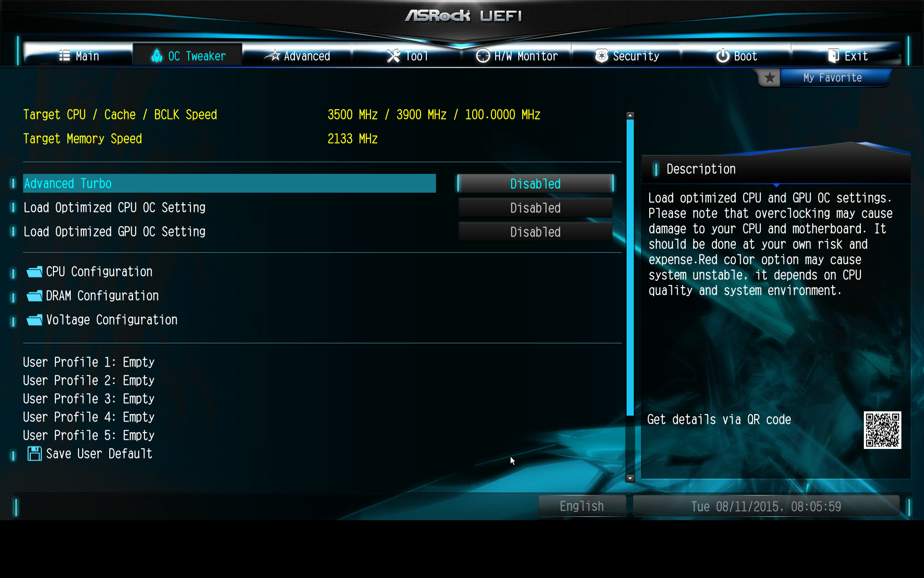The width and height of the screenshot is (924, 578).
Task: Click Save User Default button
Action: [x=98, y=453]
